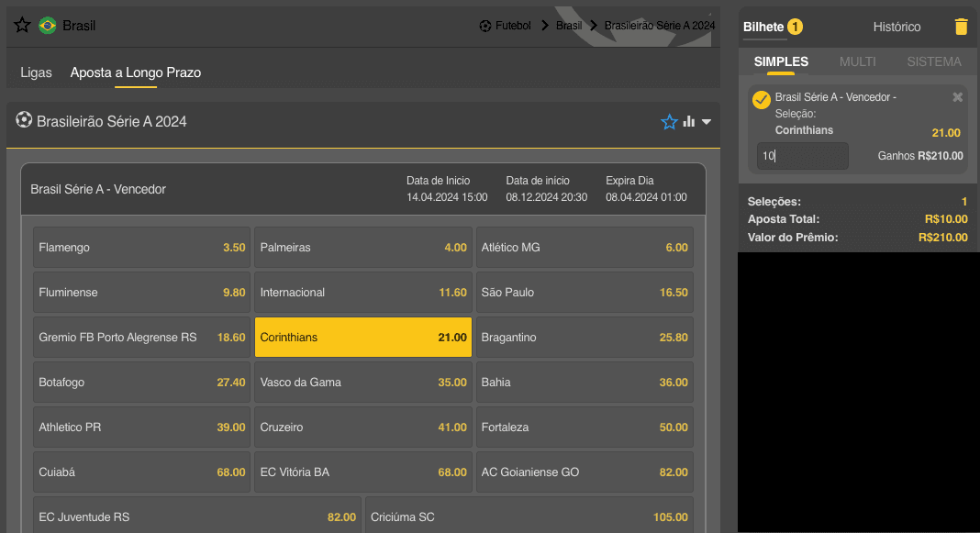The image size is (980, 533).
Task: Add Brasil to favorites with star icon
Action: click(x=23, y=26)
